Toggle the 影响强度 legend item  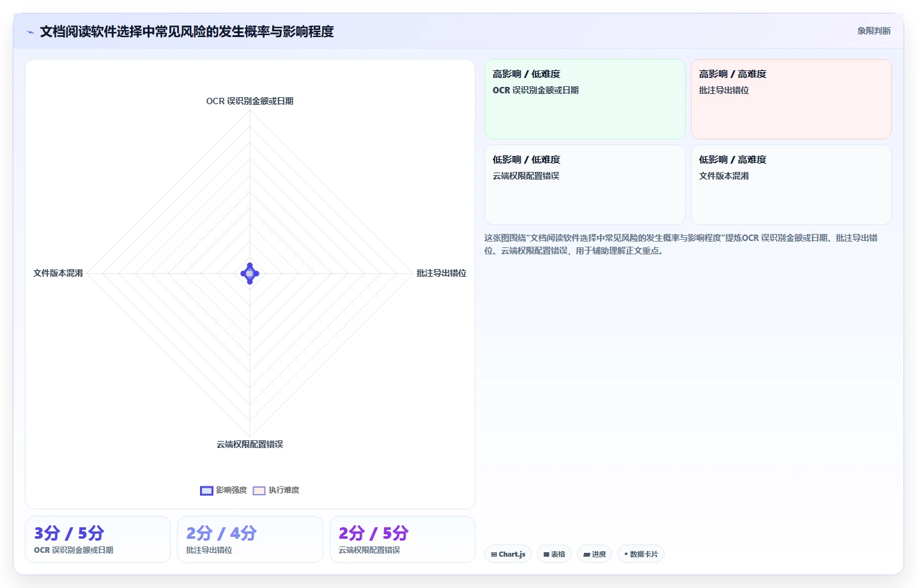224,490
